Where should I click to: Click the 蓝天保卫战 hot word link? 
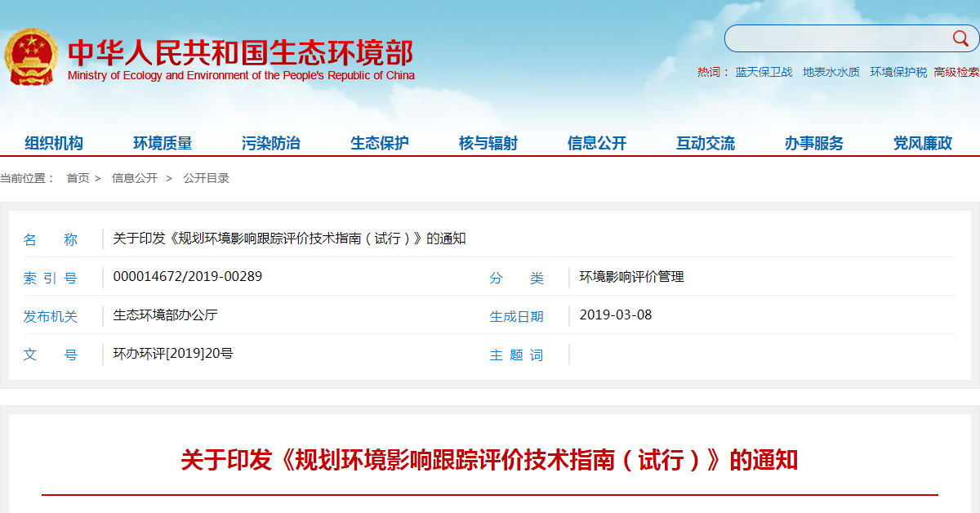[x=766, y=72]
